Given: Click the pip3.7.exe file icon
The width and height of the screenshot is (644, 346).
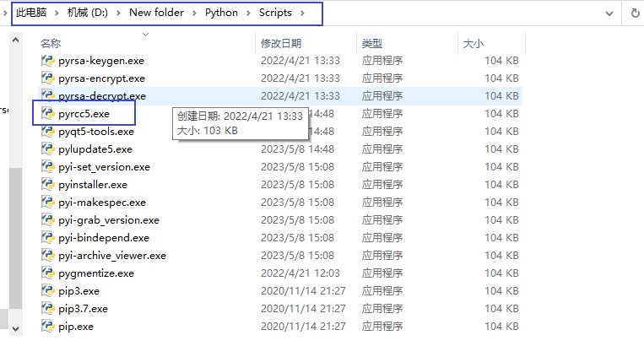Looking at the screenshot, I should click(x=48, y=309).
